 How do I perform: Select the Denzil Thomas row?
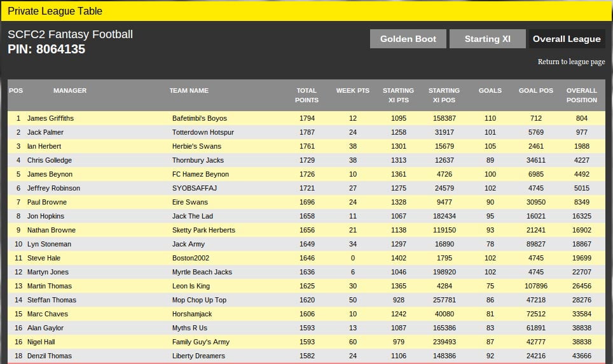click(x=49, y=356)
